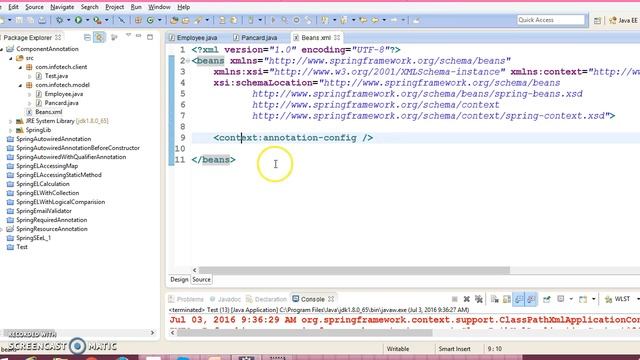This screenshot has height=360, width=640.
Task: Click the Save icon in toolbar
Action: click(x=19, y=20)
